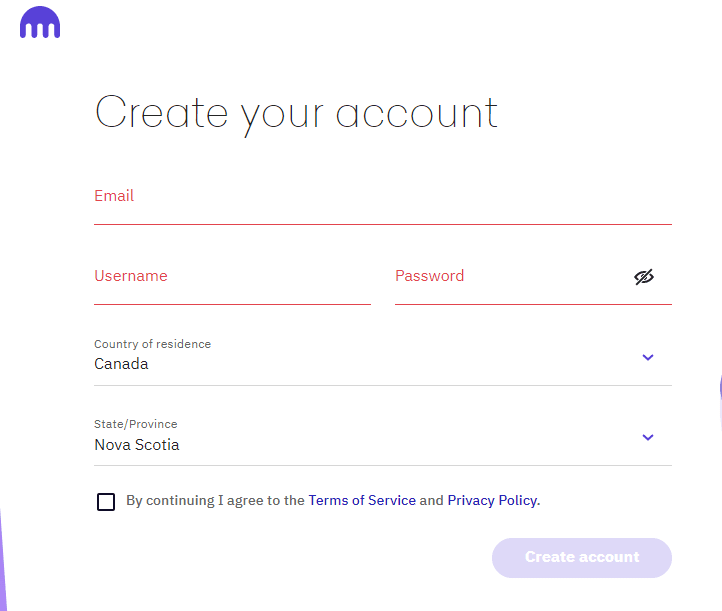Check the agreement checkbox
722x611 pixels.
[x=106, y=501]
